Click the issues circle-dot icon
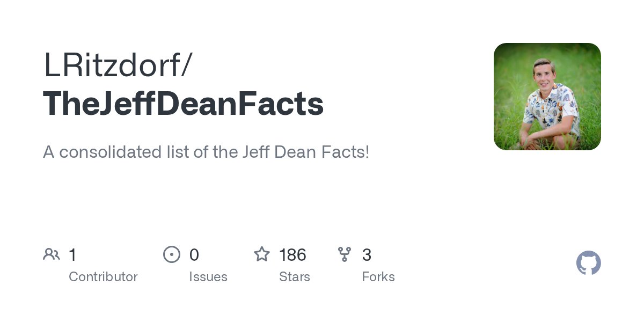The height and width of the screenshot is (322, 644). (x=172, y=254)
